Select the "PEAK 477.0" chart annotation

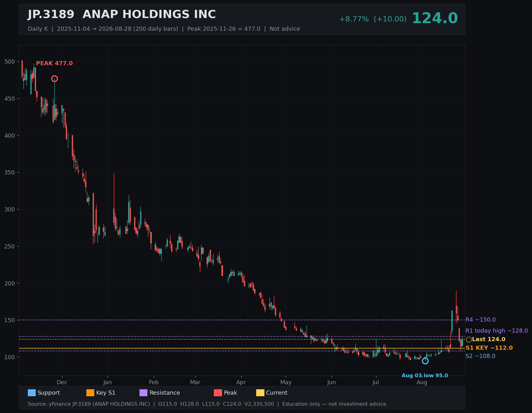coord(54,63)
